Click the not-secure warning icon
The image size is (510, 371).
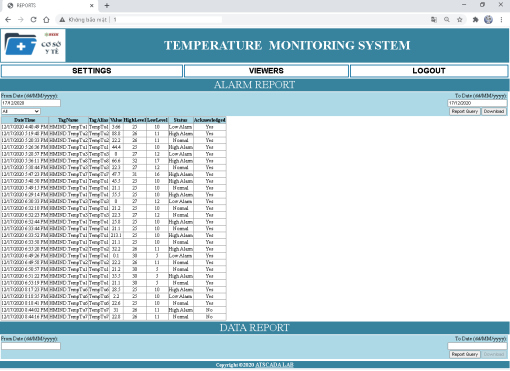click(x=62, y=20)
